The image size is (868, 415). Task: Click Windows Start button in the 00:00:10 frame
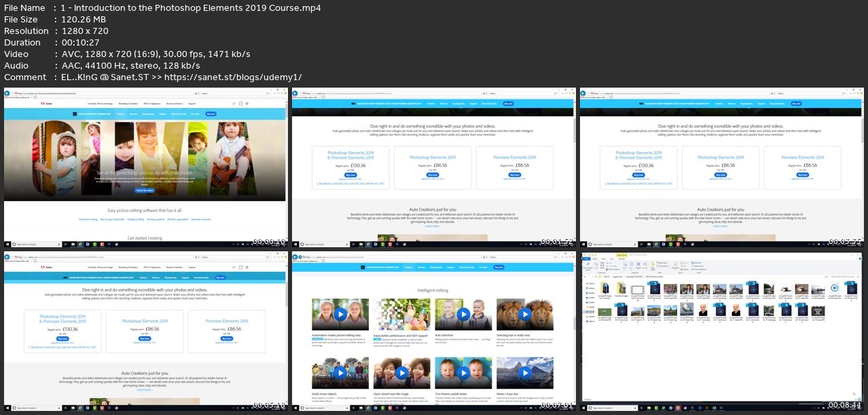click(7, 244)
